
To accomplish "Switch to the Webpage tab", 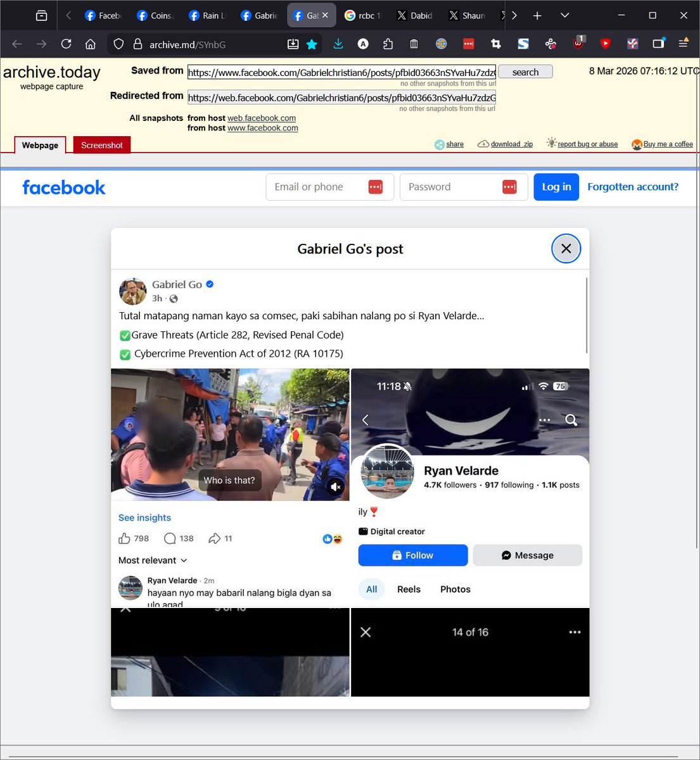I will [40, 145].
